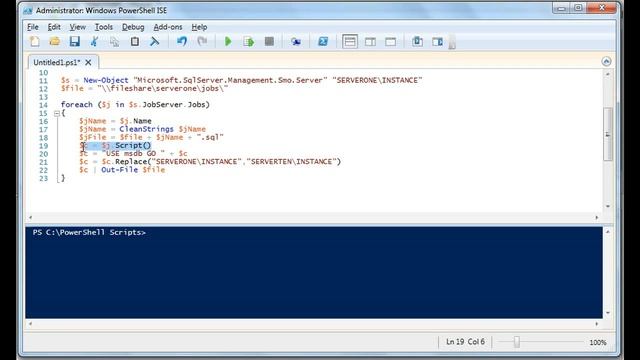Click "Script()" on line 19

(x=133, y=146)
